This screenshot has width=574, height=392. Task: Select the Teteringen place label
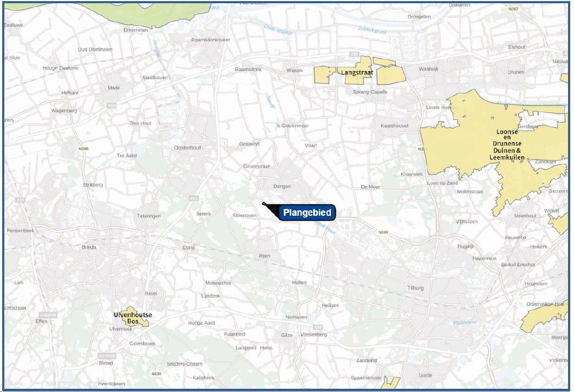click(x=149, y=216)
